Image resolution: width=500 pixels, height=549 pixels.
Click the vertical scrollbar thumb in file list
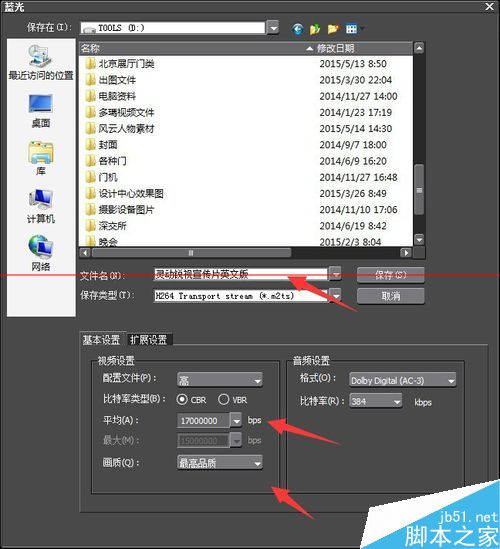tap(419, 189)
